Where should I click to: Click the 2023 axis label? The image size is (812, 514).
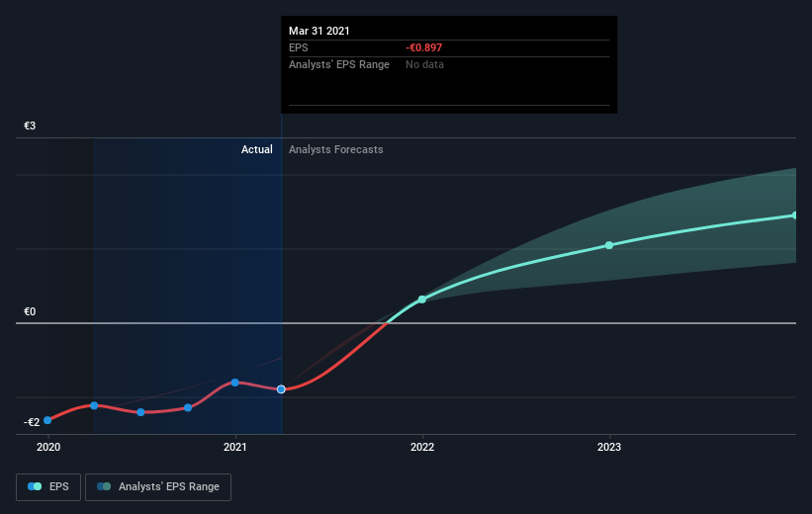[x=609, y=447]
